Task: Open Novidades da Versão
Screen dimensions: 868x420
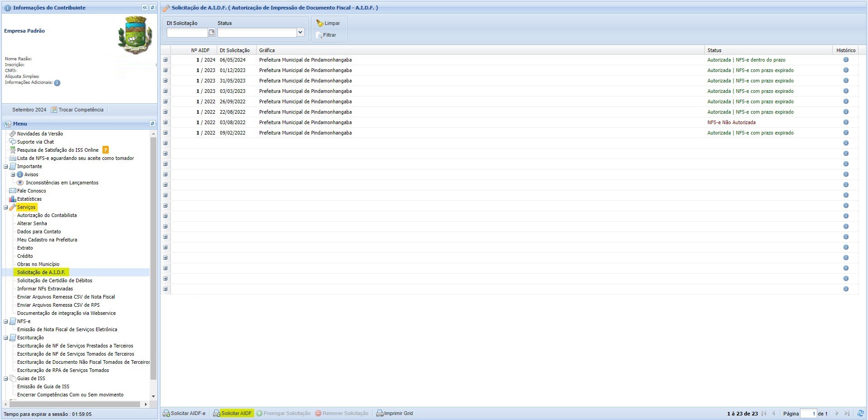Action: point(40,134)
